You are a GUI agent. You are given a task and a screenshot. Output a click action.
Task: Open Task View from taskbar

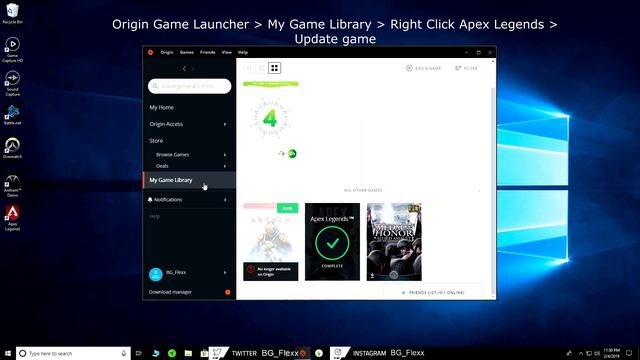pyautogui.click(x=139, y=353)
